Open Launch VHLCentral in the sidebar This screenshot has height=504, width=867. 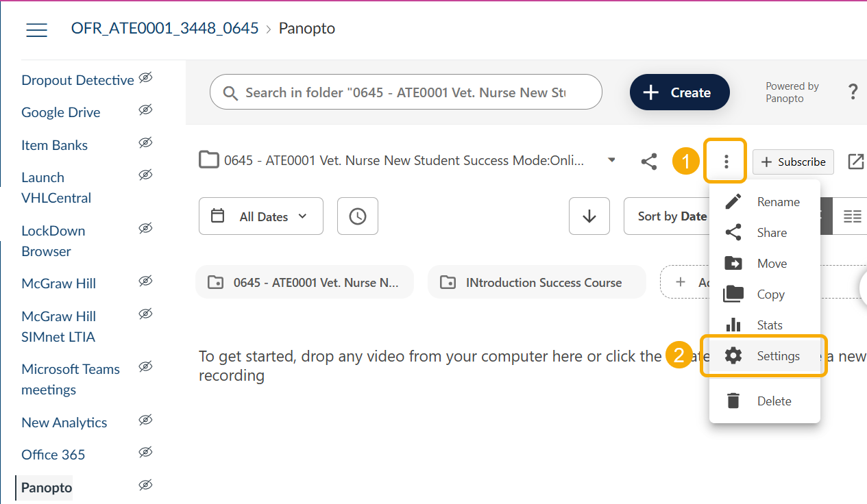56,188
